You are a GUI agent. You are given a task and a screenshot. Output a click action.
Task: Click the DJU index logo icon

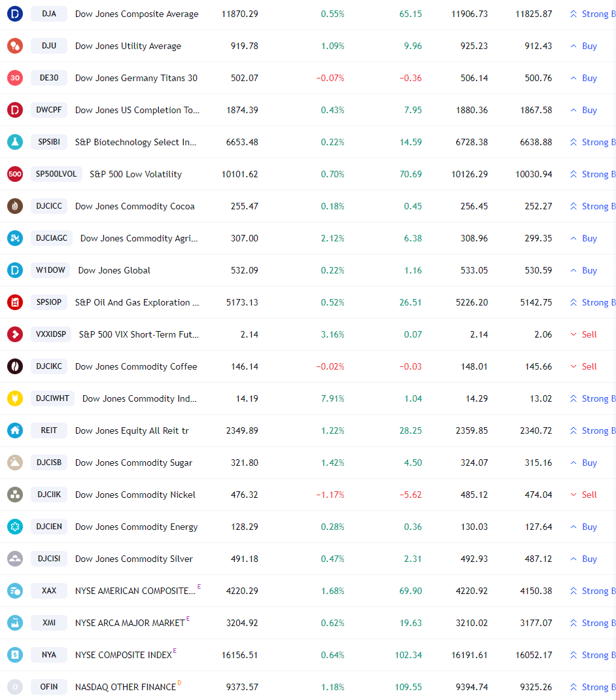click(15, 46)
